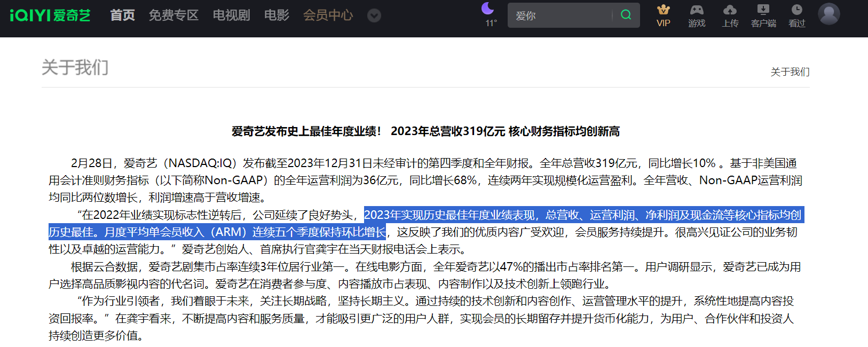Open the 首页 nav tab

click(x=122, y=15)
